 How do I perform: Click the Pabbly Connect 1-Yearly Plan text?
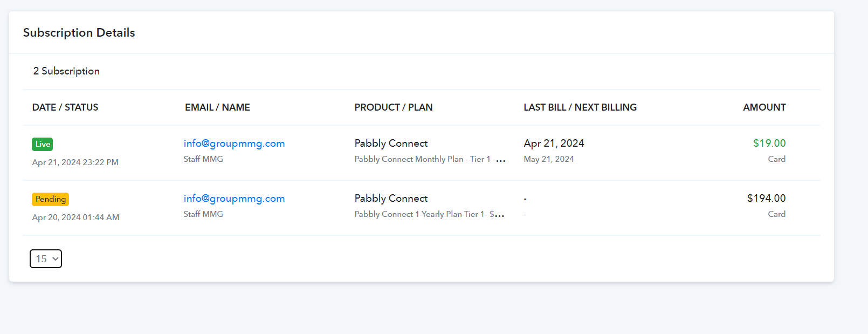(x=429, y=214)
